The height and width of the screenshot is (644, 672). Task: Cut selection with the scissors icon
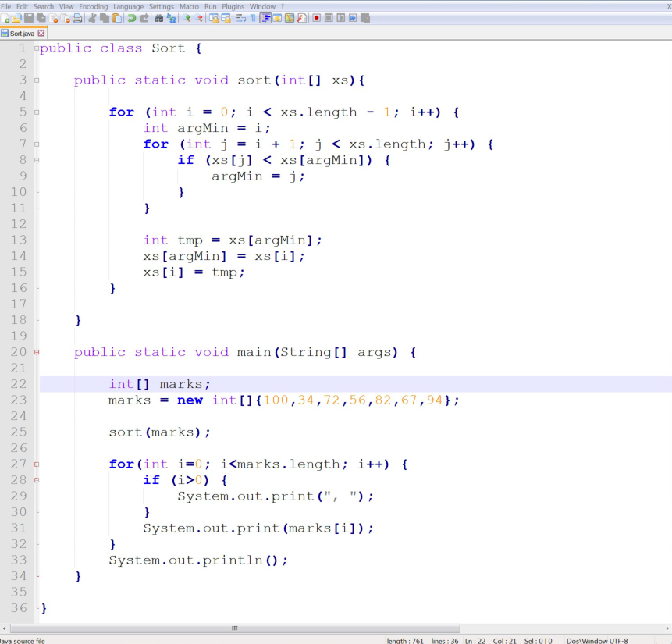[92, 18]
